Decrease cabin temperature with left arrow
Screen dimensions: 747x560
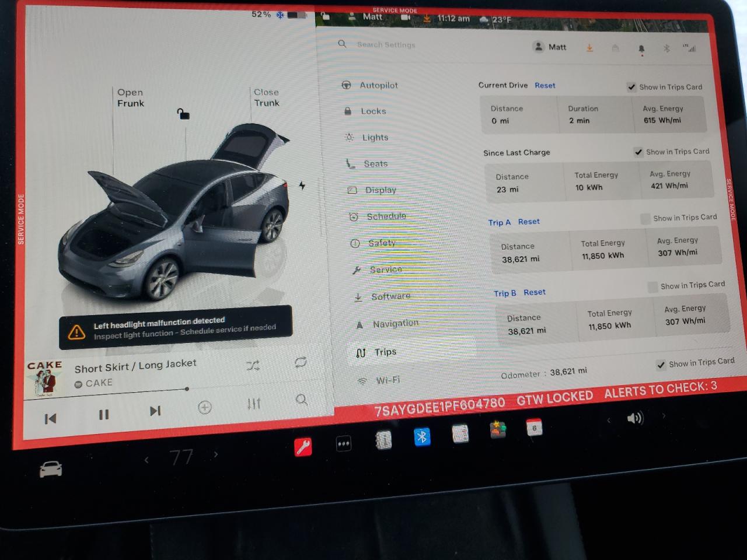coord(146,460)
